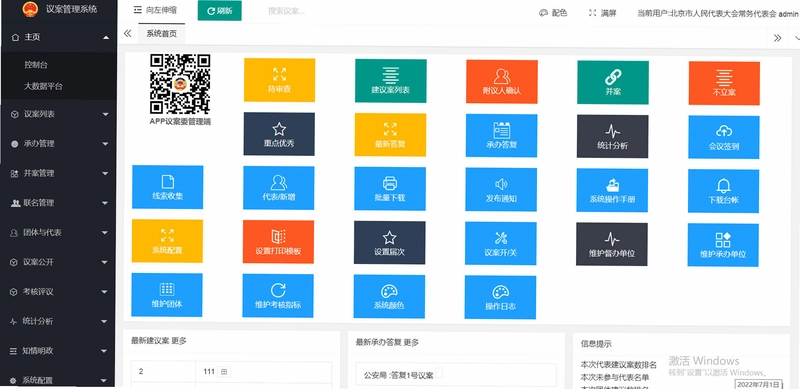
Task: Open the 系统颜色 palette tile
Action: click(389, 297)
